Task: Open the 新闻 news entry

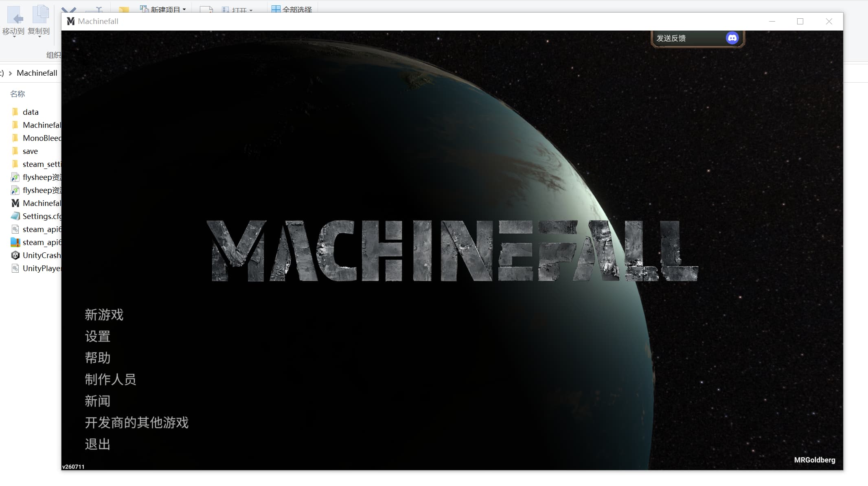Action: point(97,401)
